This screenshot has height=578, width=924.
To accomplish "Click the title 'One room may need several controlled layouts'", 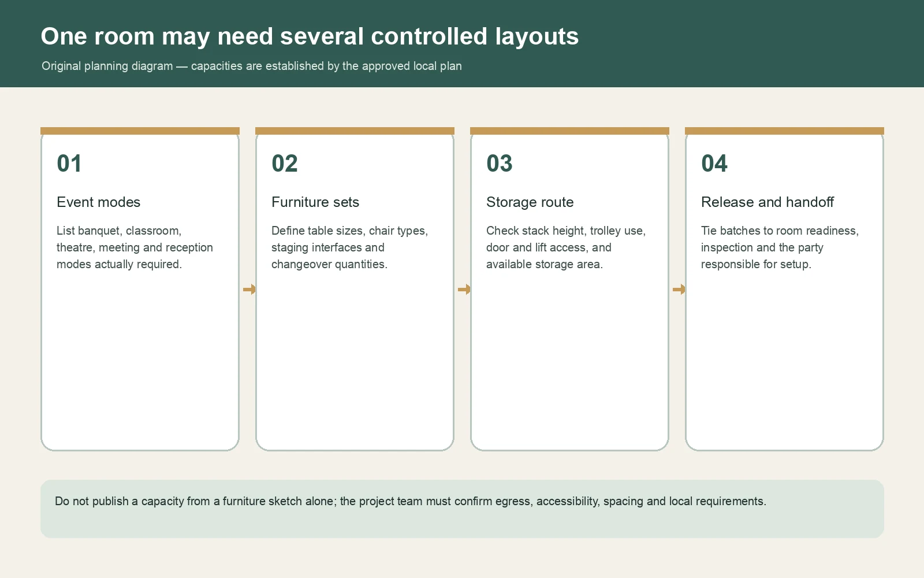I will 310,36.
